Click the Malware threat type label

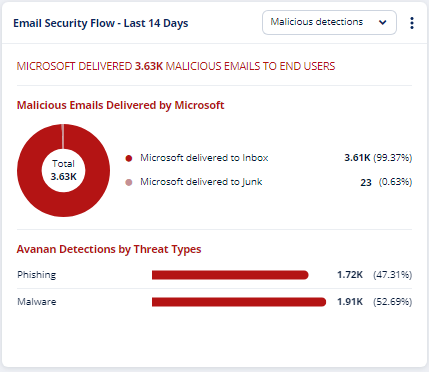pyautogui.click(x=37, y=302)
